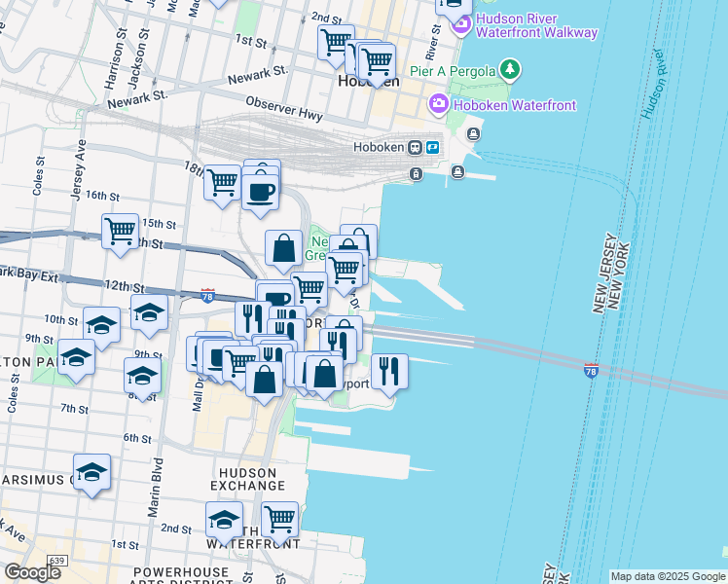This screenshot has width=728, height=584.
Task: Select the graduation cap marker near Harsimus label
Action: [91, 474]
